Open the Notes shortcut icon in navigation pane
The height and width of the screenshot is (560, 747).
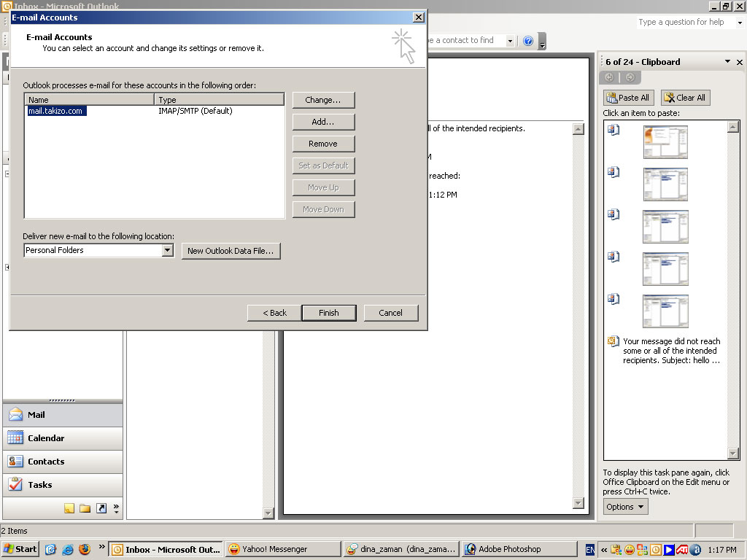[69, 508]
